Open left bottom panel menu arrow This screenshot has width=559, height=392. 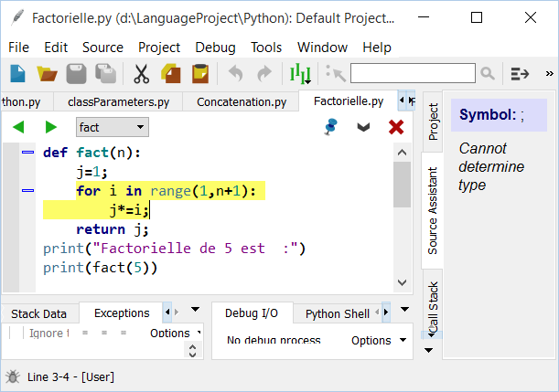tap(195, 309)
